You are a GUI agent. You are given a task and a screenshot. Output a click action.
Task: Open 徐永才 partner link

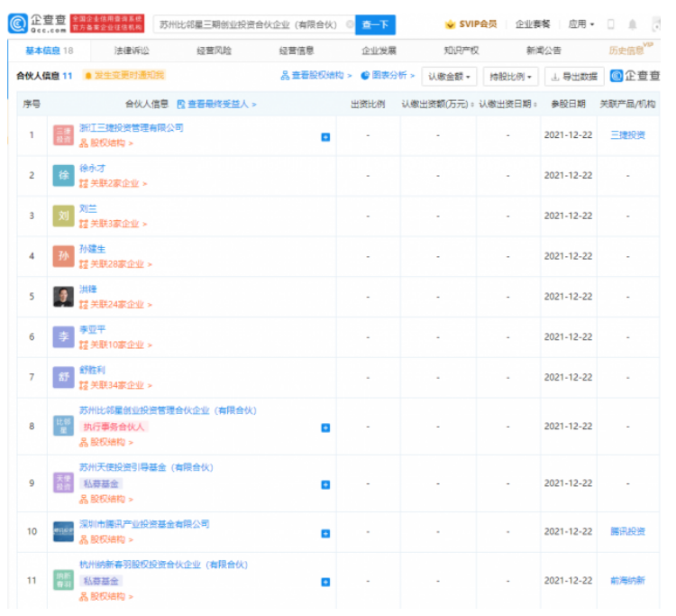(x=92, y=169)
